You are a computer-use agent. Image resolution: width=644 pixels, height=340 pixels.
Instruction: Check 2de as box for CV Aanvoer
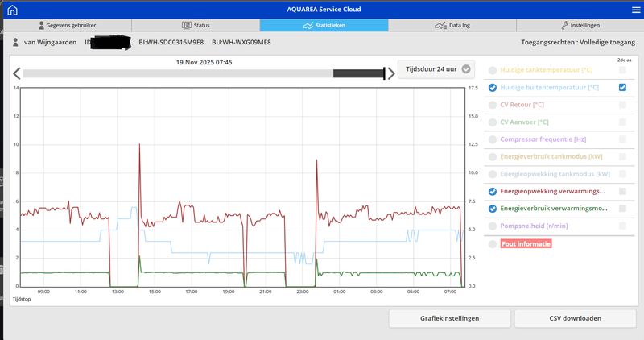622,122
